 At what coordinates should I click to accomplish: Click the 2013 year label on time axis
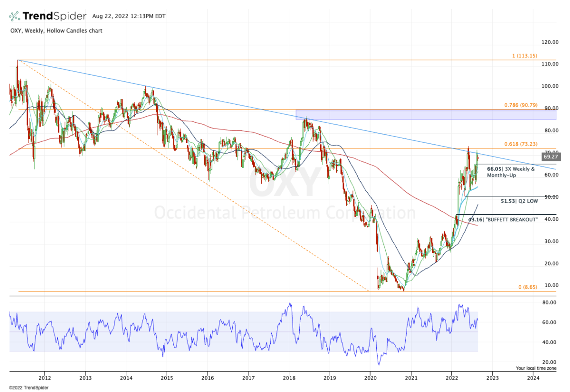click(x=85, y=379)
